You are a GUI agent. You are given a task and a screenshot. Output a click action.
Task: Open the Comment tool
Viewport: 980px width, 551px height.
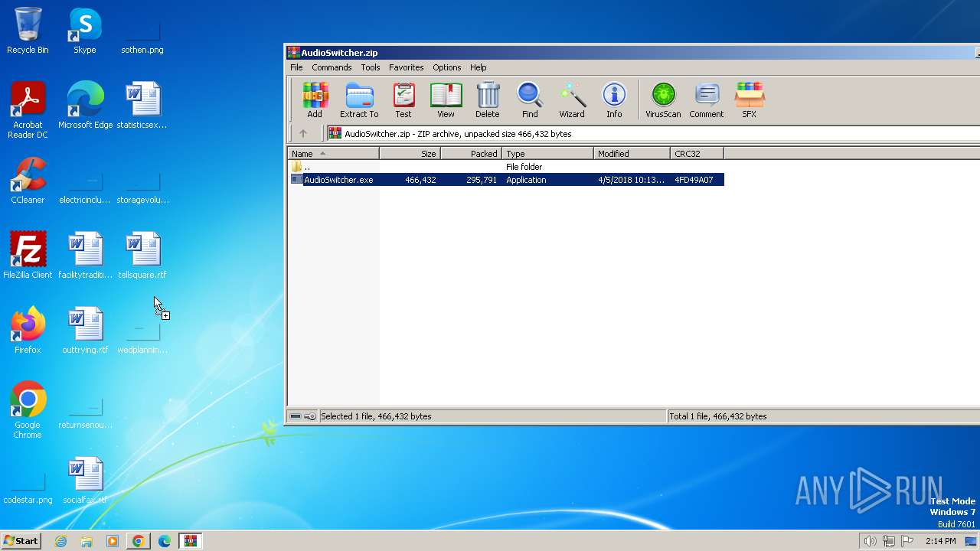706,100
